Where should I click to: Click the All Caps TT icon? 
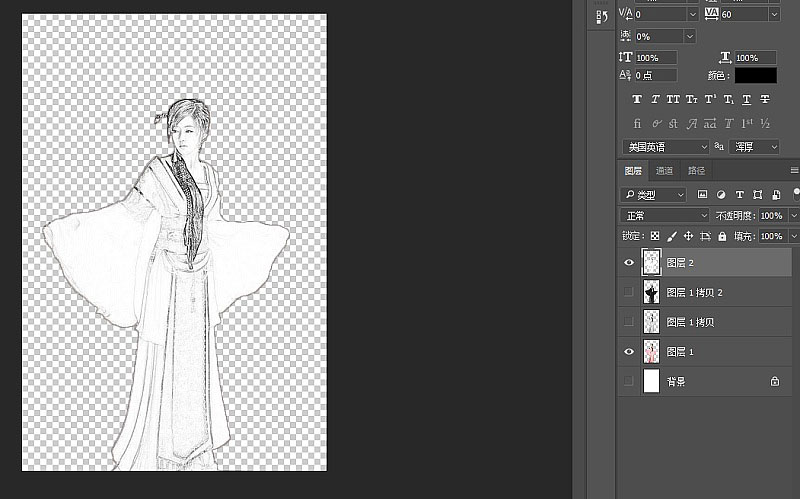tap(673, 99)
